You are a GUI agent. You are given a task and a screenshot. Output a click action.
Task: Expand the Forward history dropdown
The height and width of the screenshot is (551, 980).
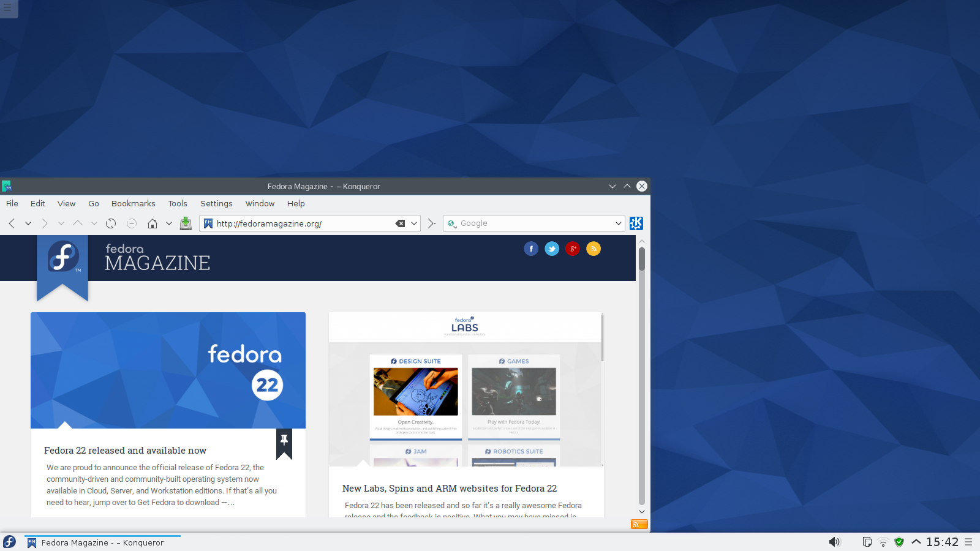[x=61, y=223]
